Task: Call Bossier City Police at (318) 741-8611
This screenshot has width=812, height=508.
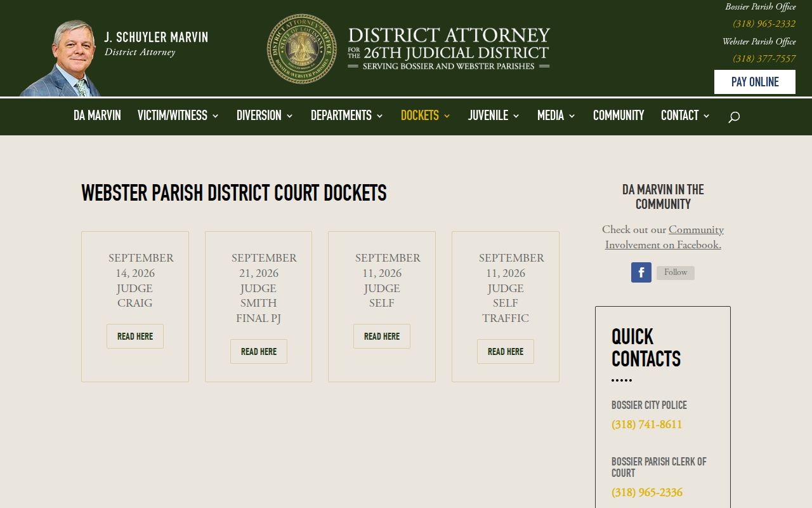Action: click(x=647, y=424)
